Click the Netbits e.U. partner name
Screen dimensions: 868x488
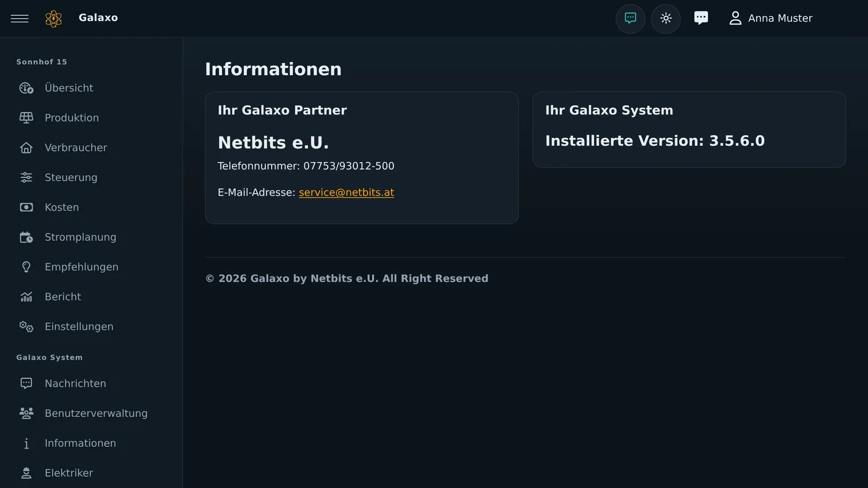click(273, 143)
